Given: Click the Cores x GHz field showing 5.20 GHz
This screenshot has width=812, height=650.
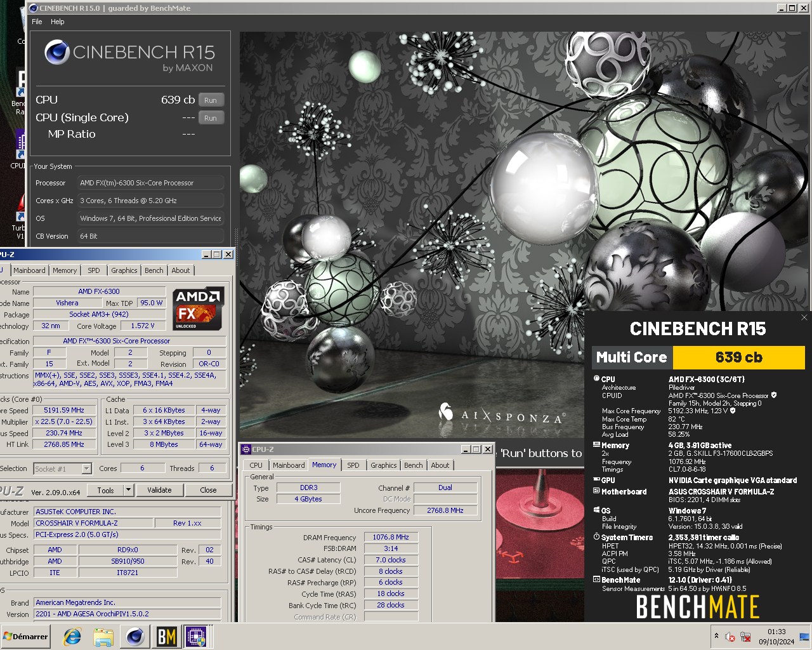Looking at the screenshot, I should [x=151, y=201].
